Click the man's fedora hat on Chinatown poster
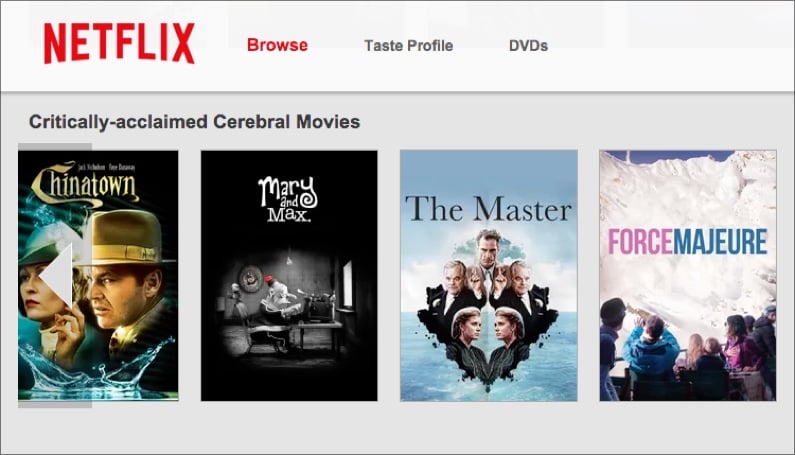This screenshot has width=795, height=455. click(x=127, y=237)
